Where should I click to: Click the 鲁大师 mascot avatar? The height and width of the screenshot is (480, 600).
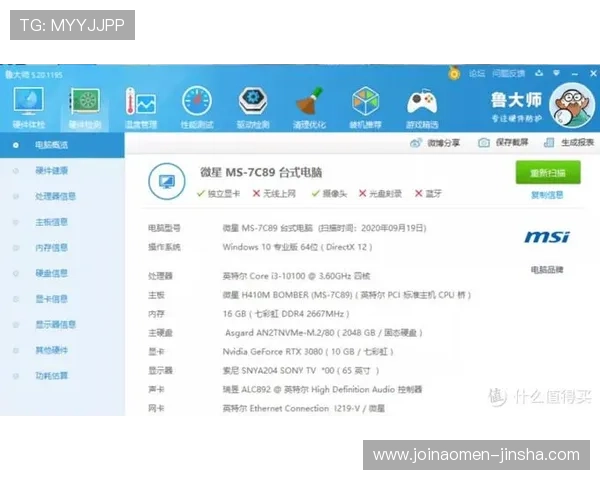click(572, 105)
